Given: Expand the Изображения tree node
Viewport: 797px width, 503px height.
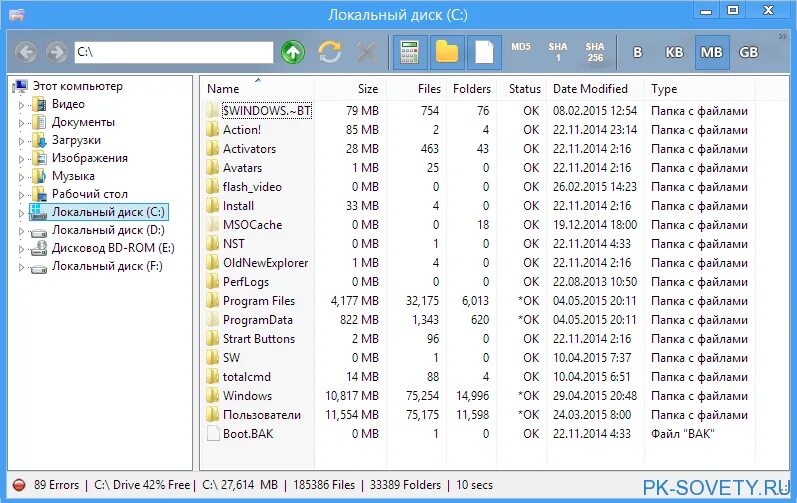Looking at the screenshot, I should pyautogui.click(x=21, y=159).
